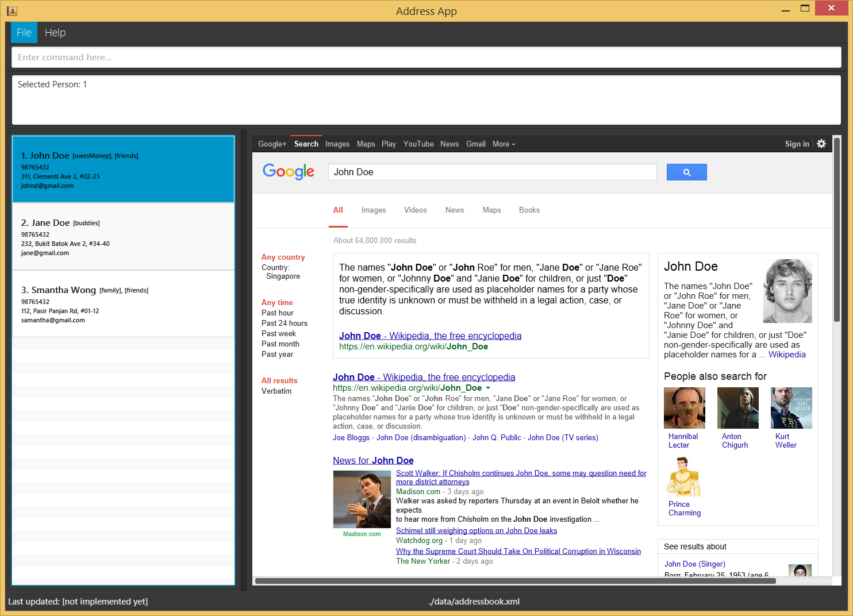Screen dimensions: 853x616
Task: Expand the green arrow beside wikipedia.org/wiki/John_Doe URL
Action: pos(488,388)
